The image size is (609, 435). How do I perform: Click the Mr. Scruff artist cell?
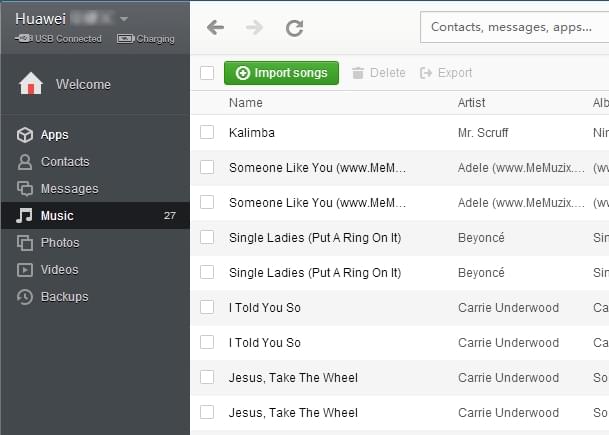tap(483, 133)
